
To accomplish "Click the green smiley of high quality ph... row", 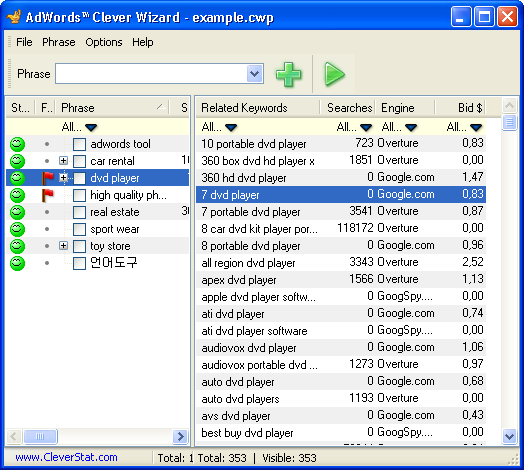I will tap(17, 195).
